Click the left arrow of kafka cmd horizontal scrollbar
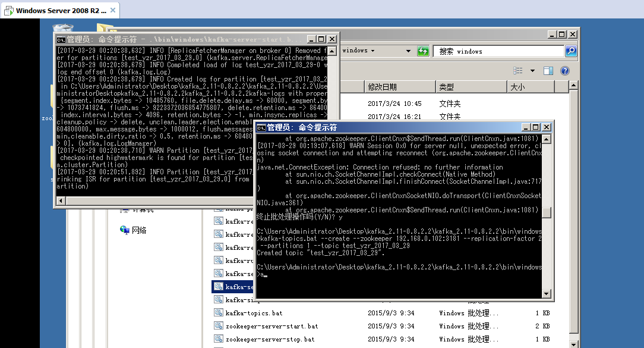Screen dimensions: 644x348 point(61,200)
